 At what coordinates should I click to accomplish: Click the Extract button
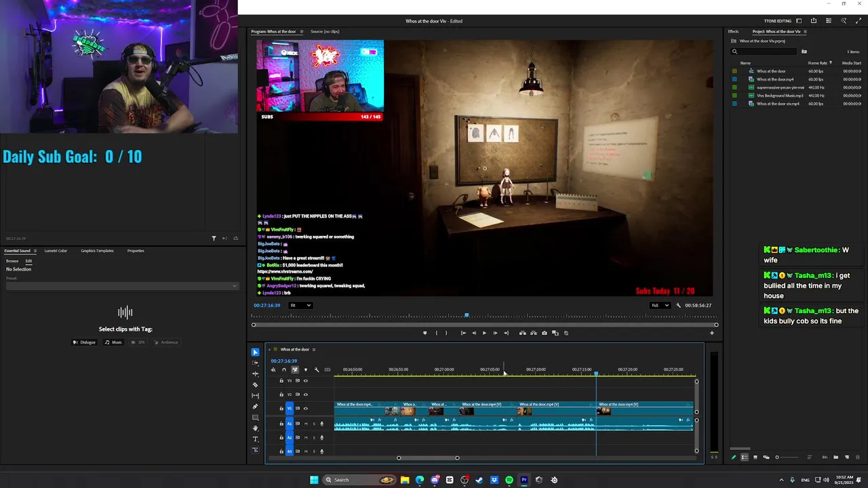coord(533,333)
